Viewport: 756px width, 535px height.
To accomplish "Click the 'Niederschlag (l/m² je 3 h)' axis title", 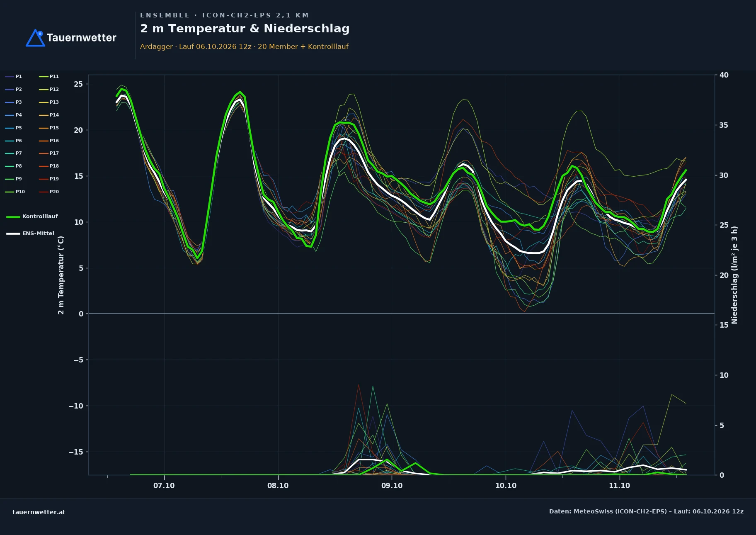I will 734,275.
